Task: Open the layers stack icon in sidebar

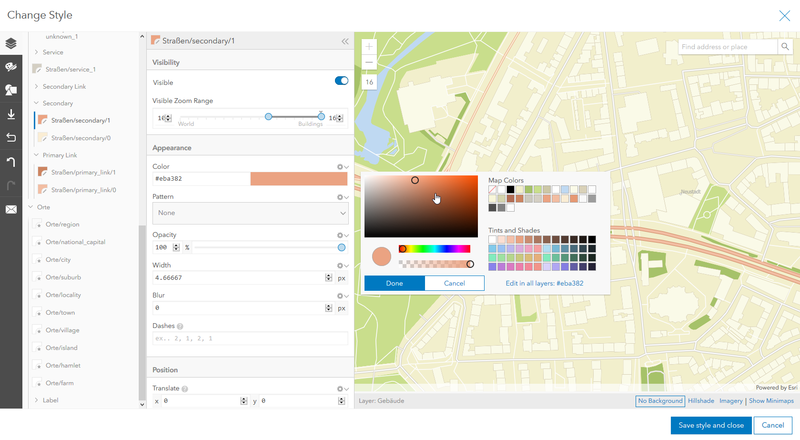Action: (x=11, y=44)
